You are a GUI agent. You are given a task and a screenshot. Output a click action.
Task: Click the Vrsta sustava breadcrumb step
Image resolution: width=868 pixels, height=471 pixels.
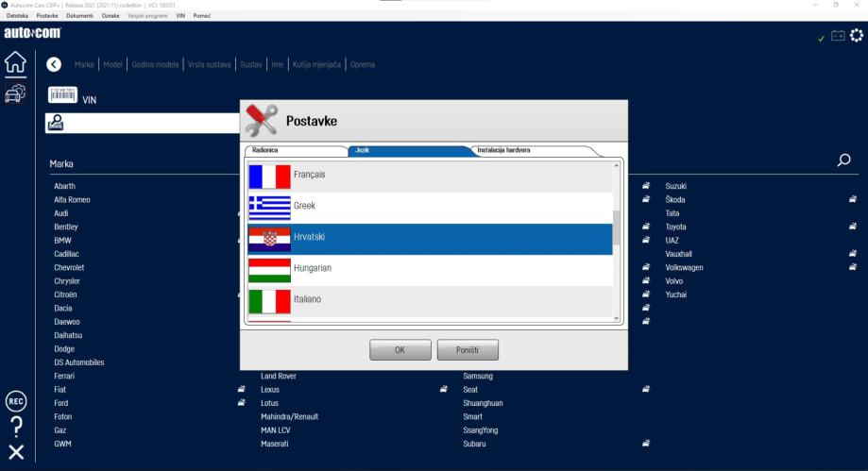pos(210,65)
